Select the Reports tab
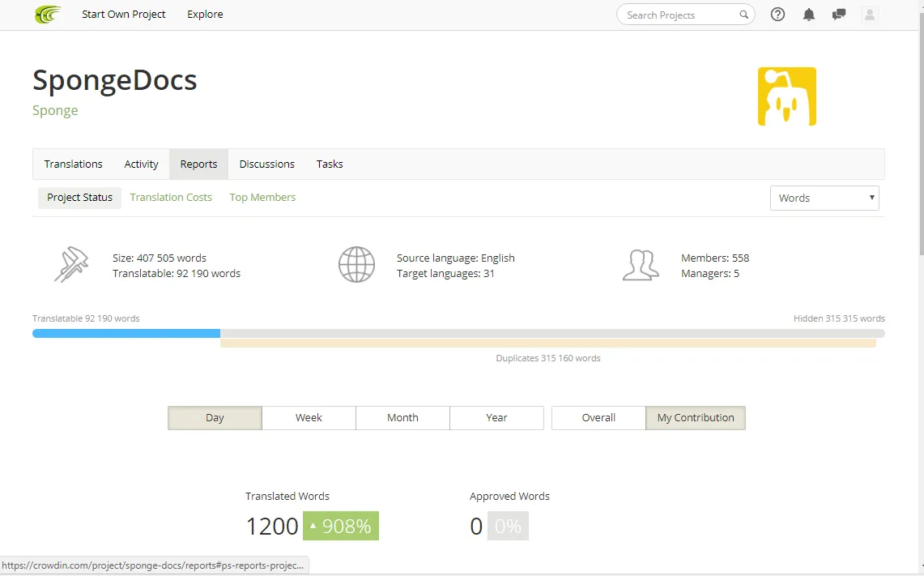This screenshot has height=576, width=924. [198, 164]
